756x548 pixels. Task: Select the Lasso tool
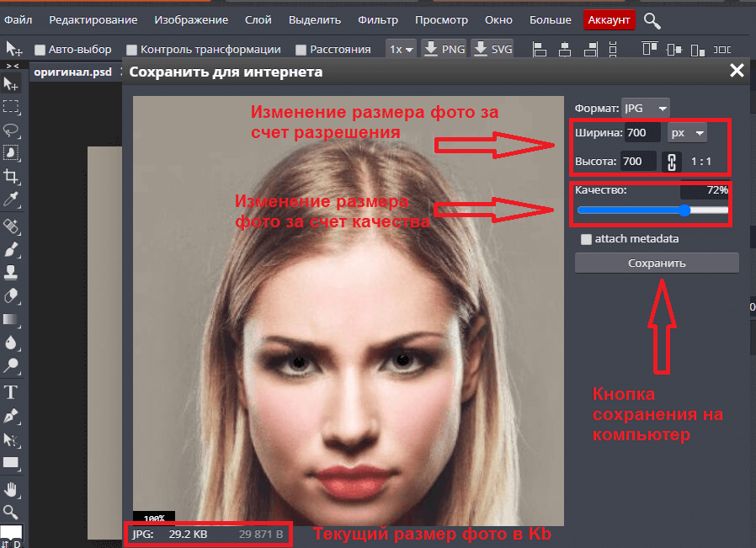point(11,130)
